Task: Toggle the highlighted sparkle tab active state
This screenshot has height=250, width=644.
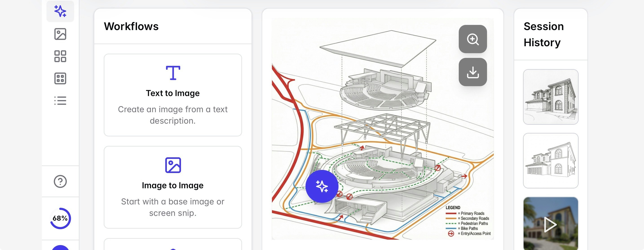Action: click(60, 11)
